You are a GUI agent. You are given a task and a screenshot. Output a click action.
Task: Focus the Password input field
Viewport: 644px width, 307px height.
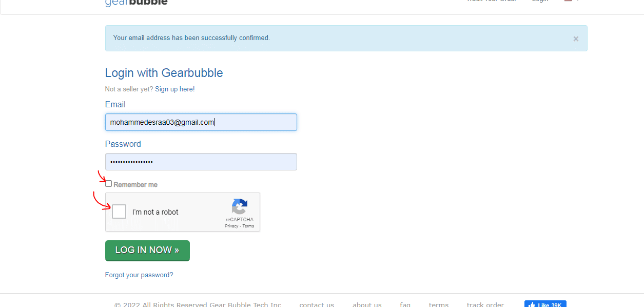[x=201, y=162]
